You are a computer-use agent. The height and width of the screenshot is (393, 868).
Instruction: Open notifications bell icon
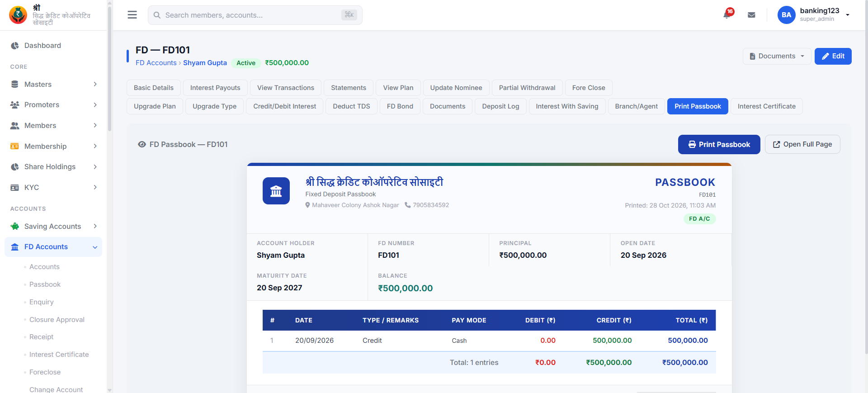click(727, 14)
